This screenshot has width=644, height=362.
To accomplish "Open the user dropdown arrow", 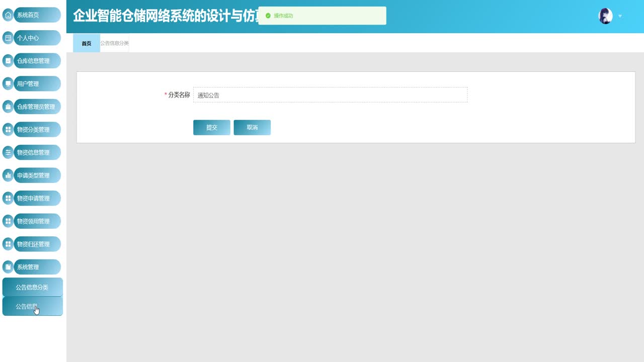I will pyautogui.click(x=620, y=16).
